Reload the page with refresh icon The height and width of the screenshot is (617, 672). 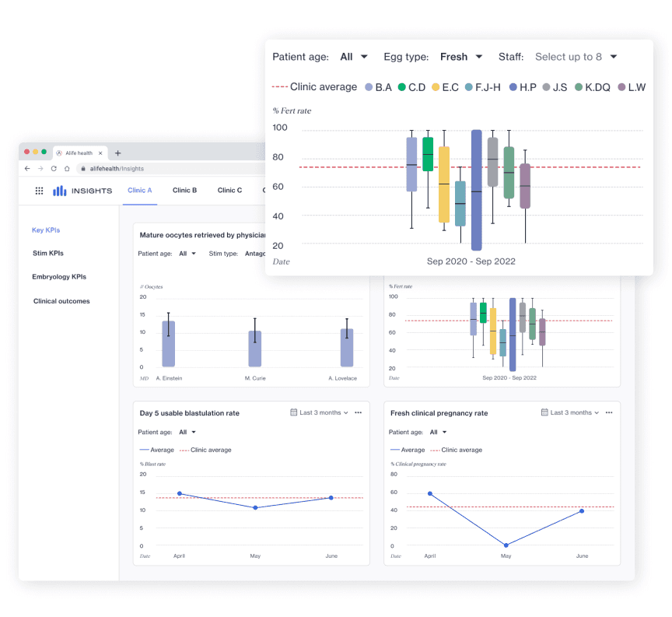[54, 169]
